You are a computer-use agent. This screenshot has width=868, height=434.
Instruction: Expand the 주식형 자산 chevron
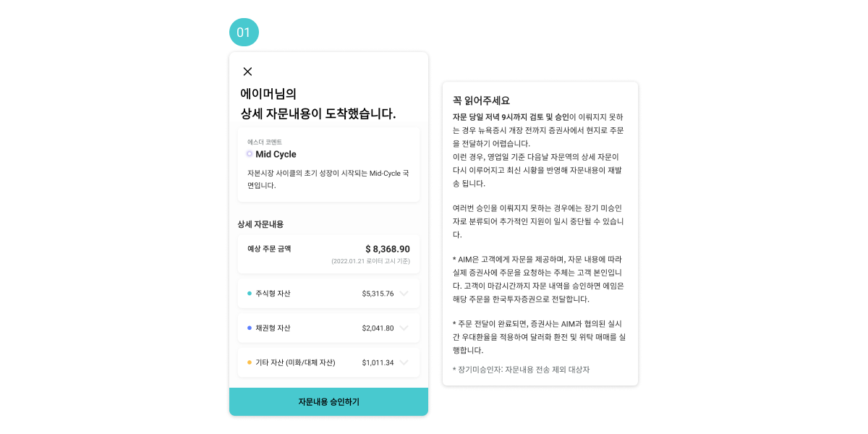(404, 294)
